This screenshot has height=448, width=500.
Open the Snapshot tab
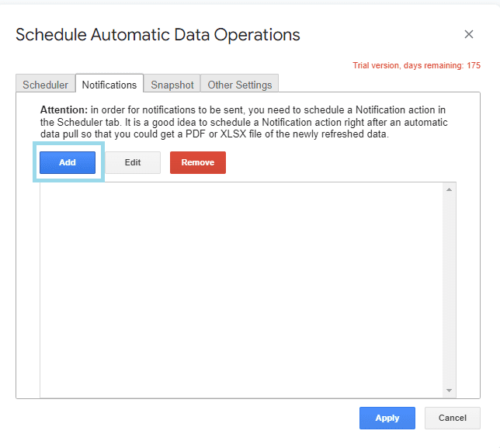coord(172,85)
